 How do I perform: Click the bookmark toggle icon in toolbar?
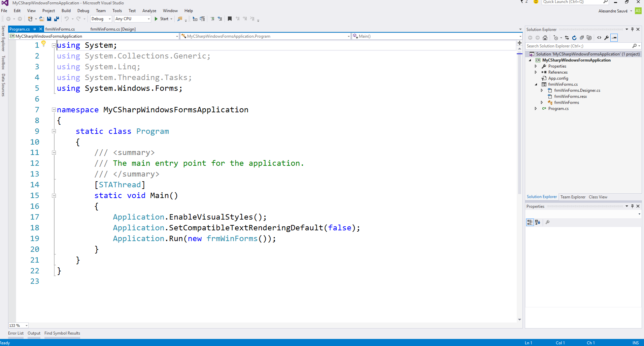(x=230, y=19)
